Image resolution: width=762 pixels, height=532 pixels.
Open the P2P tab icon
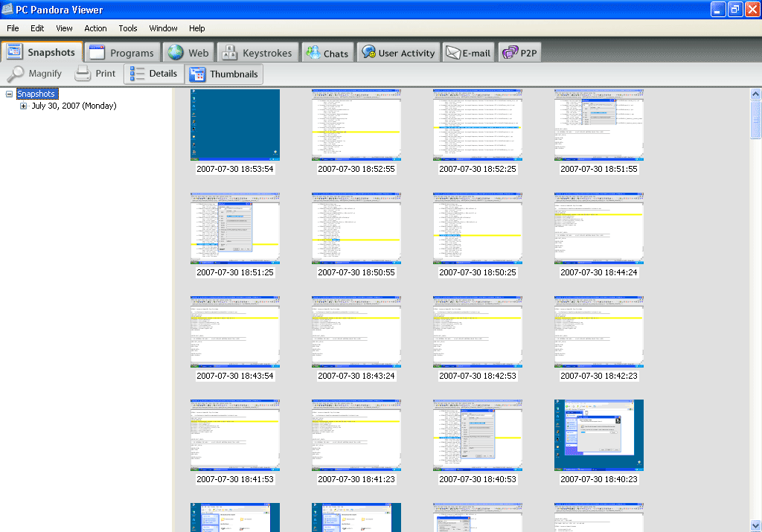(x=510, y=53)
